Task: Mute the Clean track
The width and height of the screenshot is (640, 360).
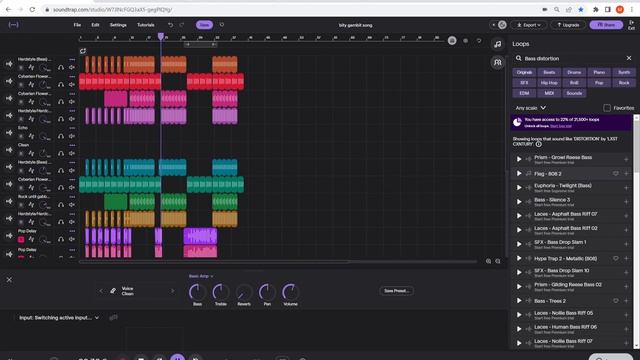Action: [x=72, y=153]
